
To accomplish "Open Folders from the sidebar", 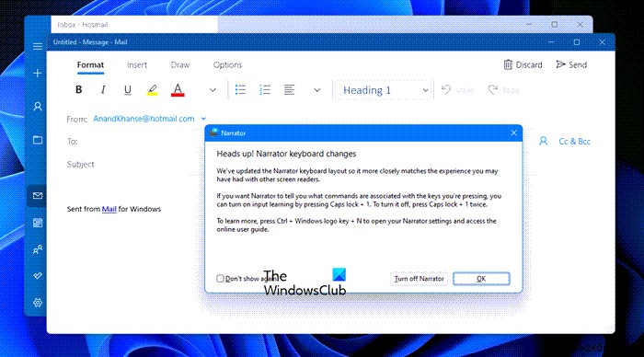I will click(x=38, y=140).
